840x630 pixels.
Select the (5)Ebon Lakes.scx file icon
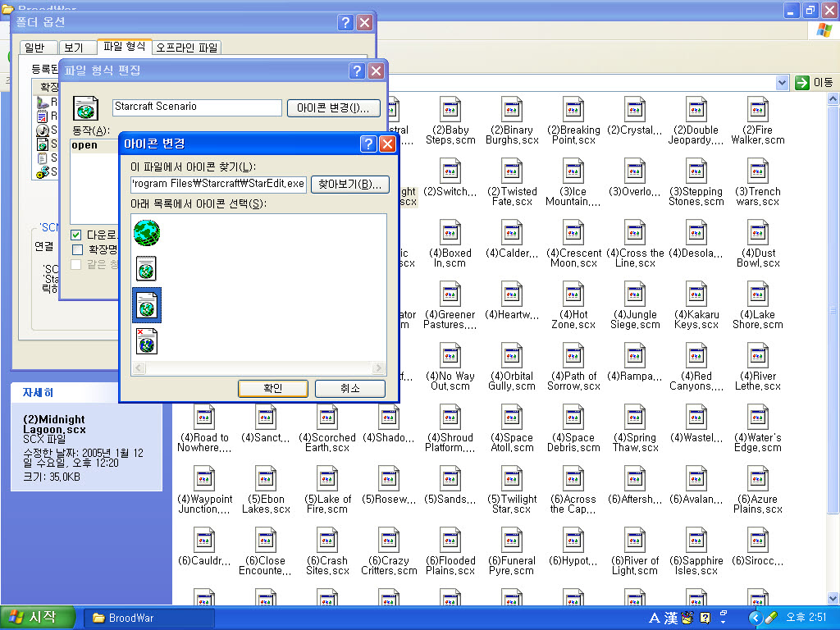pos(266,479)
